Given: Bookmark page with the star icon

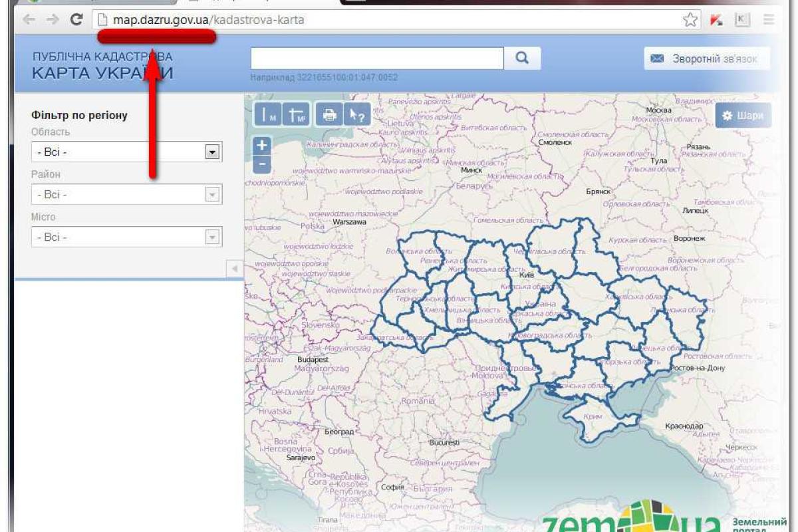Looking at the screenshot, I should [x=690, y=20].
